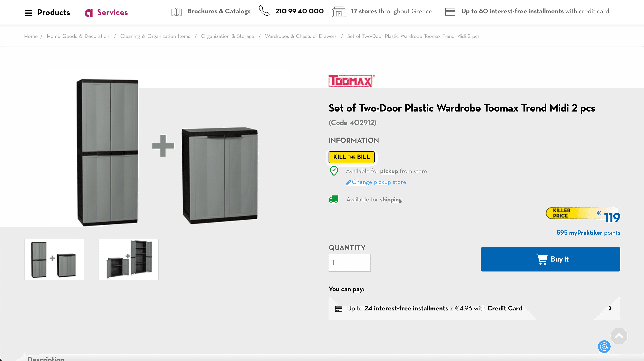The width and height of the screenshot is (644, 361).
Task: Click the pink Services logo icon
Action: (x=89, y=13)
